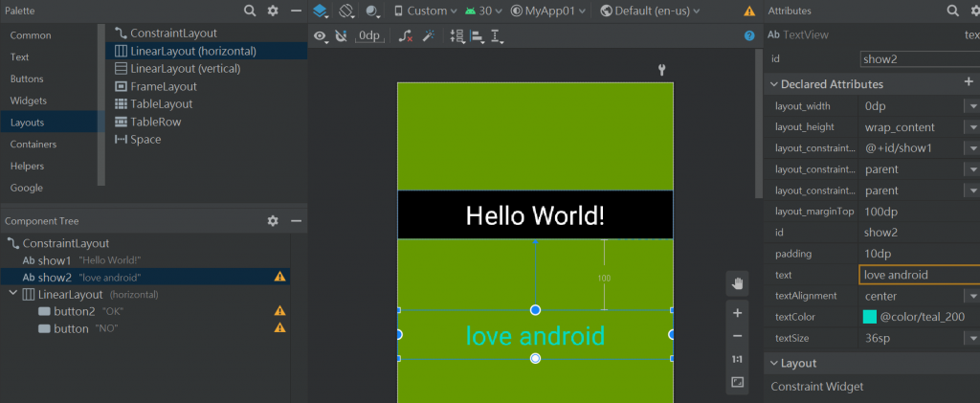This screenshot has width=980, height=403.
Task: Select the Containers palette category
Action: tap(33, 145)
